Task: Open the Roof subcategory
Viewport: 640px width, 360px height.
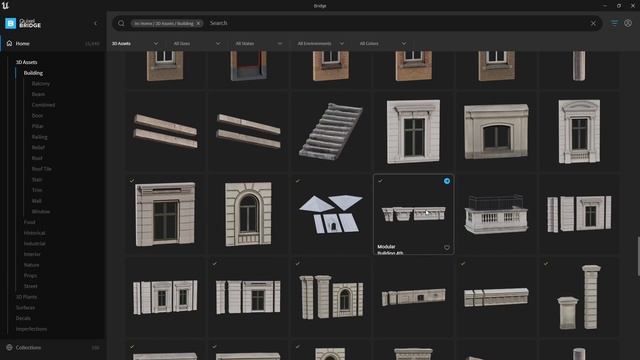Action: click(x=37, y=158)
